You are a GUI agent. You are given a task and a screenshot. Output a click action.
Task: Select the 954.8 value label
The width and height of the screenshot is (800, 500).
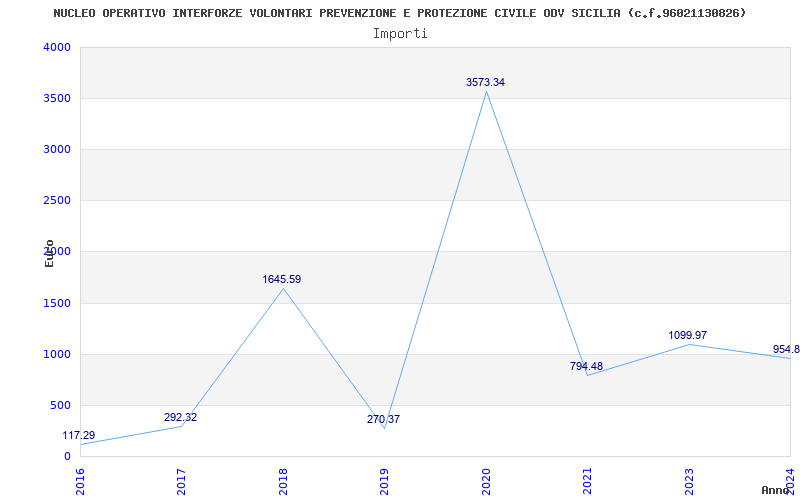(x=786, y=349)
